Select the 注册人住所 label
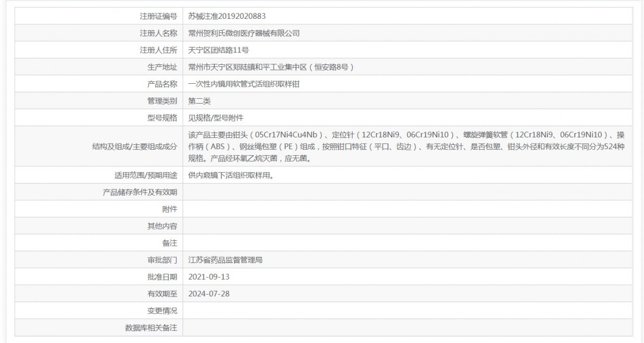Image resolution: width=644 pixels, height=343 pixels. 158,50
